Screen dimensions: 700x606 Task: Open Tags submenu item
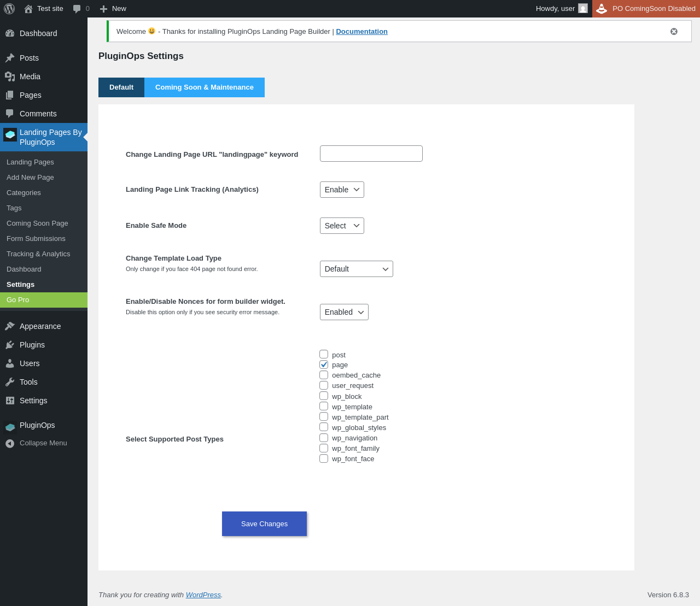44,208
